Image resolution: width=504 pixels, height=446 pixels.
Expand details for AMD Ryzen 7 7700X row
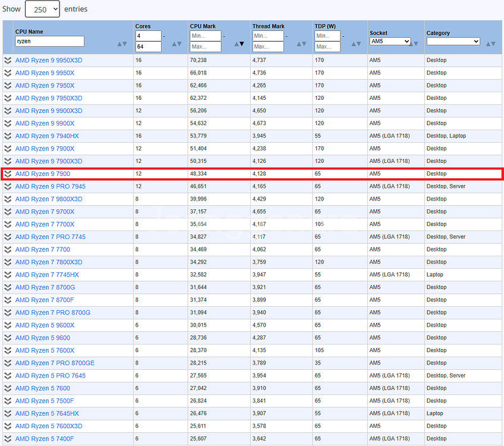(8, 224)
